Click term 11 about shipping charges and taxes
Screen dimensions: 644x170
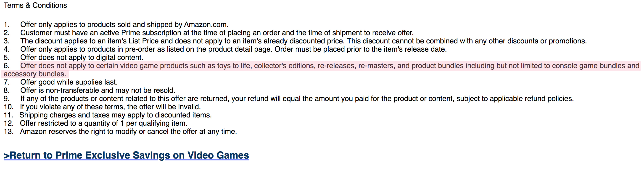[x=116, y=115]
